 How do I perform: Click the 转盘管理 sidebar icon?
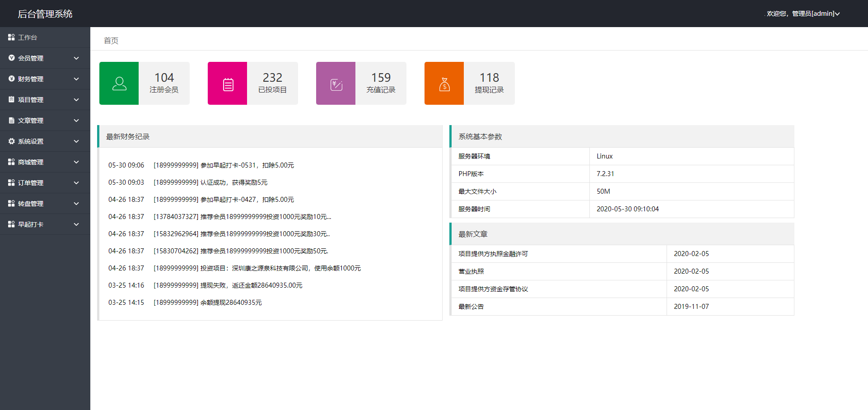pos(11,204)
